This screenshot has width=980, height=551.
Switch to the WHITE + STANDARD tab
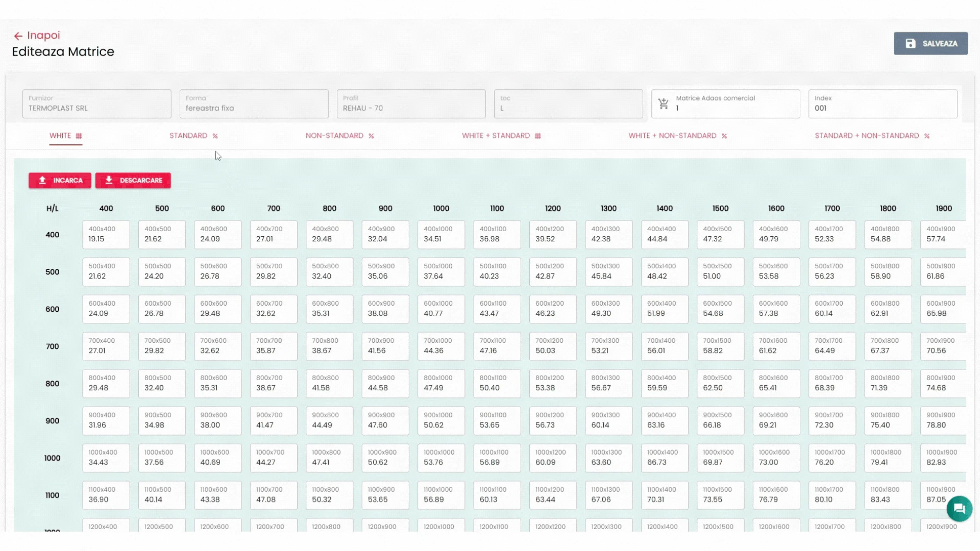pyautogui.click(x=501, y=136)
